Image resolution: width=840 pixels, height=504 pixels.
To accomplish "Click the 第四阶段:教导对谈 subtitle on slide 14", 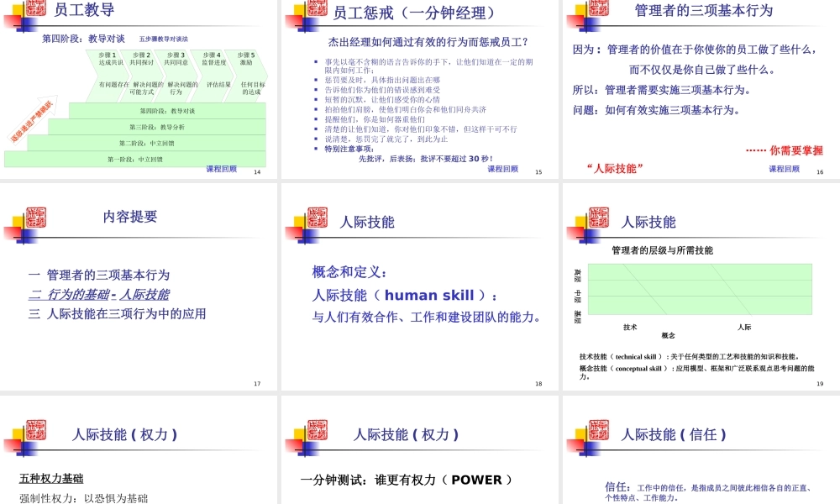I will 83,39.
